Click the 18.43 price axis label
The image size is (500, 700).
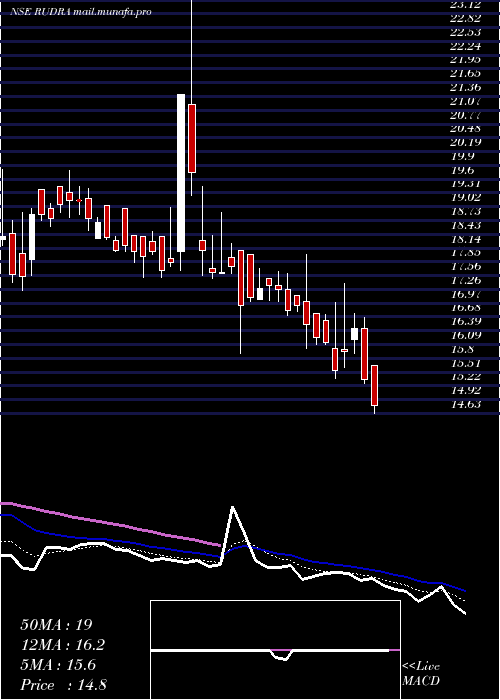pyautogui.click(x=466, y=225)
